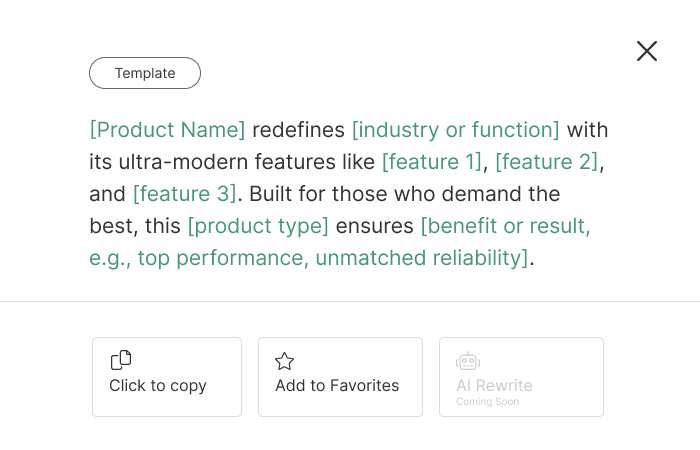Click the [feature 2] placeholder
This screenshot has height=450, width=700.
coord(547,162)
